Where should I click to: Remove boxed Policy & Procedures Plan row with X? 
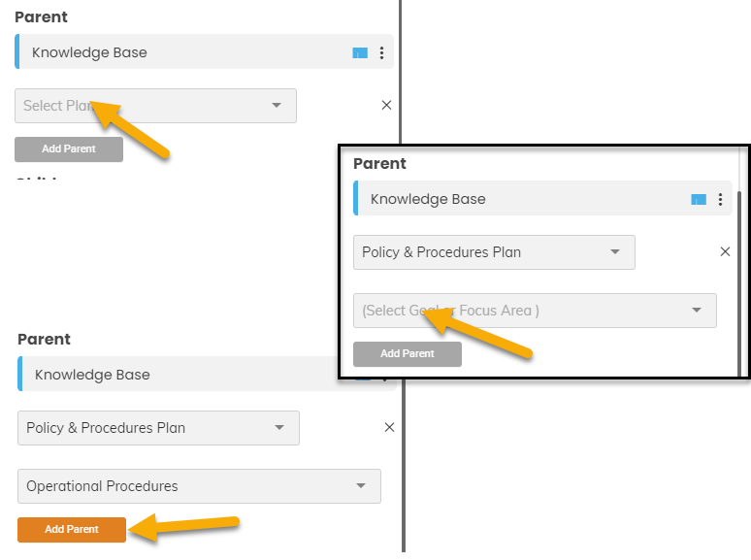[725, 251]
